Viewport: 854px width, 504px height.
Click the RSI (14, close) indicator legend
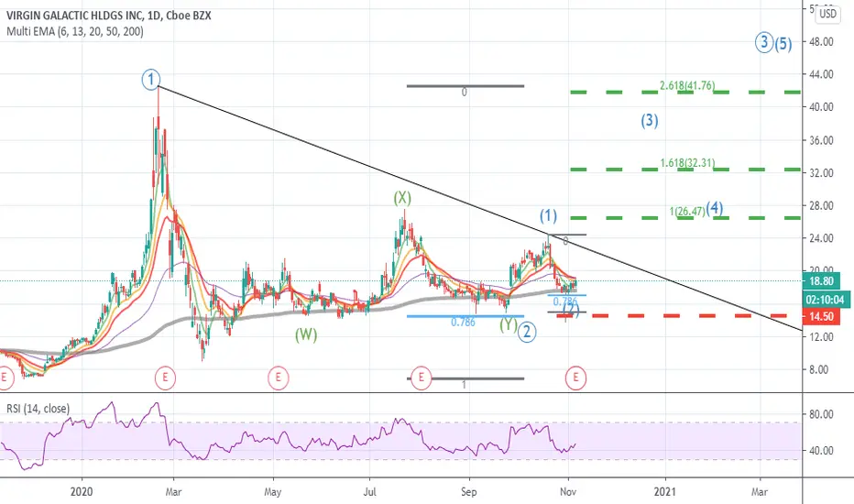click(38, 408)
